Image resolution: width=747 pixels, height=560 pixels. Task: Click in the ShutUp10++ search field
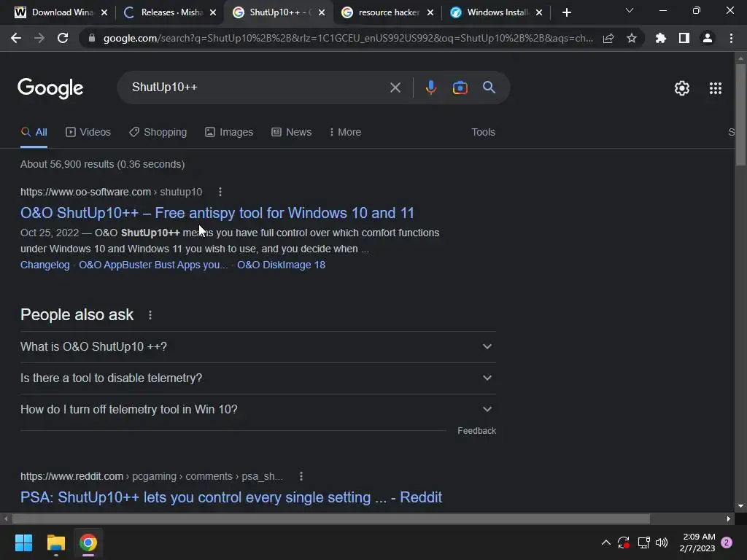(x=258, y=87)
